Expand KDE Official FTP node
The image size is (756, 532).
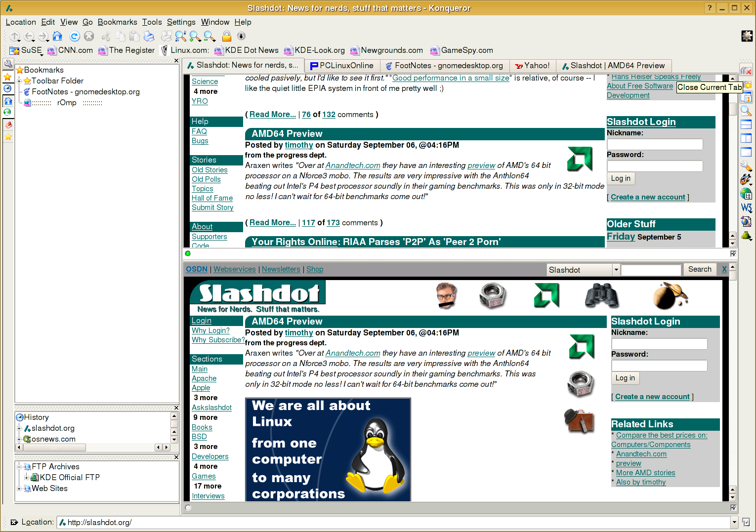tap(27, 478)
